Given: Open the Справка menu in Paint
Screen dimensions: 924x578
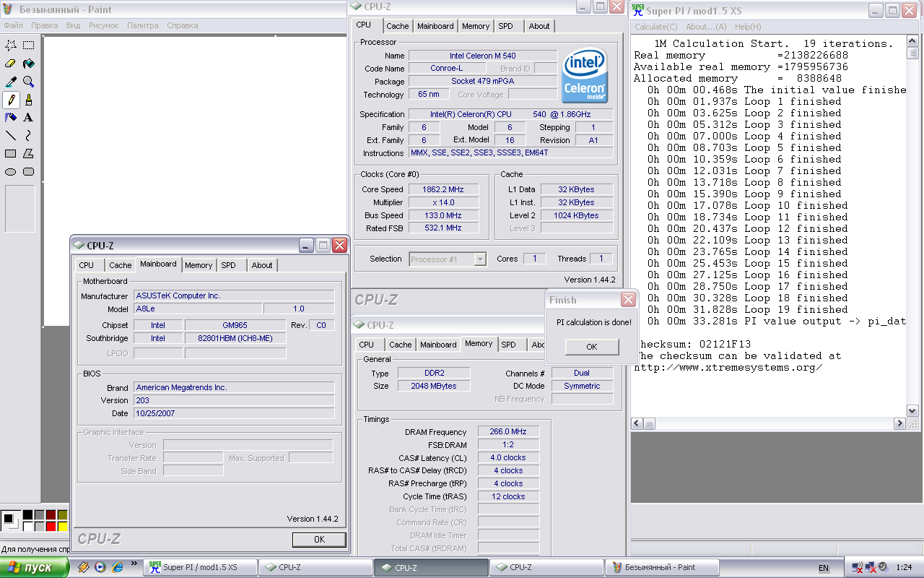Looking at the screenshot, I should point(182,25).
